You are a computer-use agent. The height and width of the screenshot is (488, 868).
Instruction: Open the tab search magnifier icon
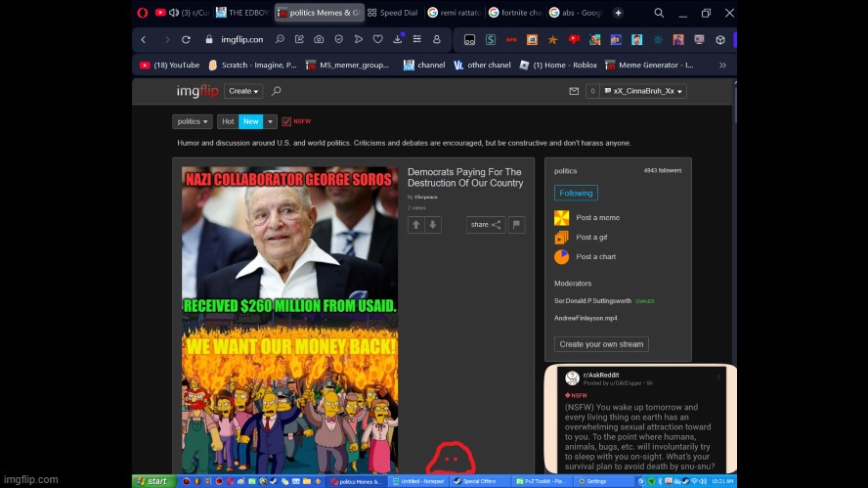coord(659,13)
